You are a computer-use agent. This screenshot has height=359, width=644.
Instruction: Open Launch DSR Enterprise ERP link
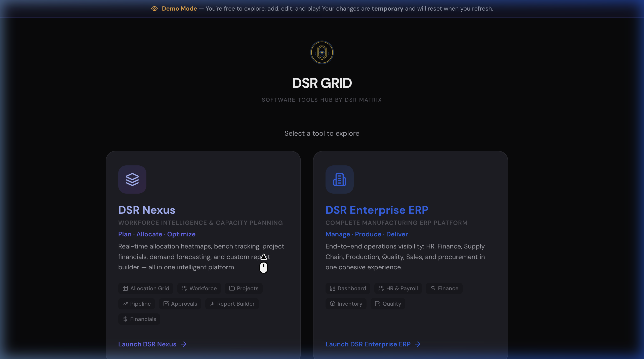pos(368,344)
